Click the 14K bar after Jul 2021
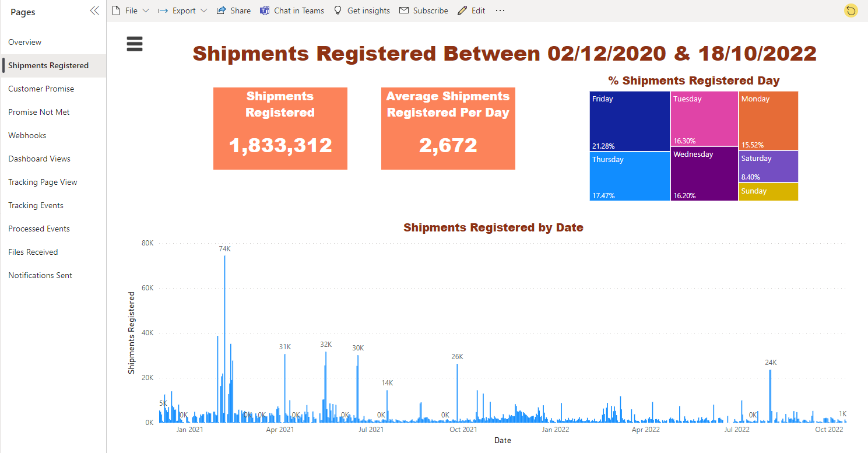The width and height of the screenshot is (868, 453). (386, 406)
